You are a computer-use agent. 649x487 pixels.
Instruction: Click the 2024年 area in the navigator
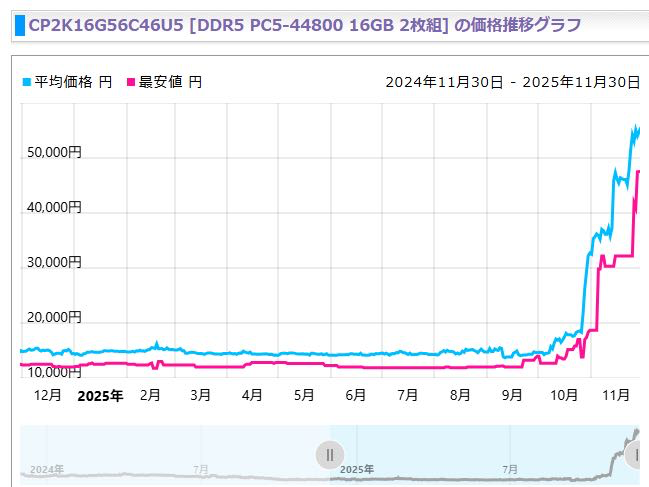click(47, 468)
